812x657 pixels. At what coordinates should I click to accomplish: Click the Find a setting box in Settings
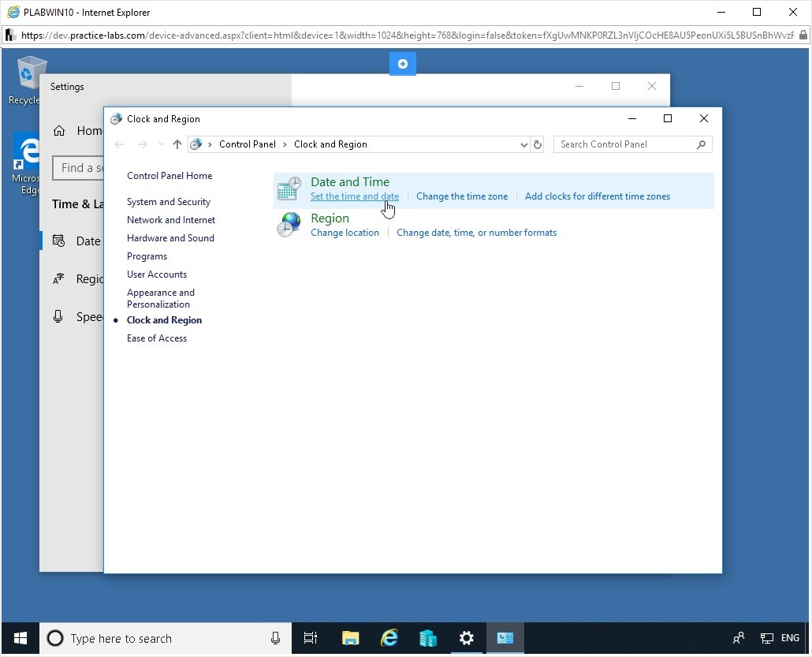point(78,168)
